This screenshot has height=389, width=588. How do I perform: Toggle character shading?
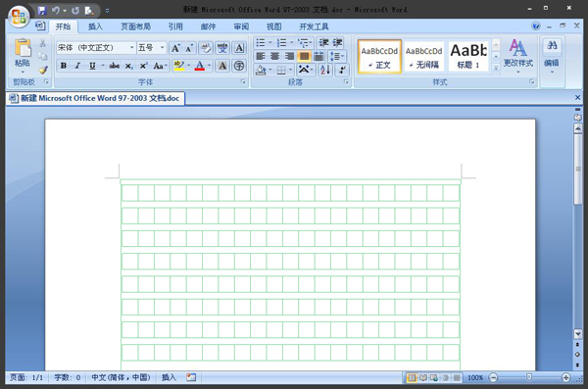pyautogui.click(x=222, y=66)
